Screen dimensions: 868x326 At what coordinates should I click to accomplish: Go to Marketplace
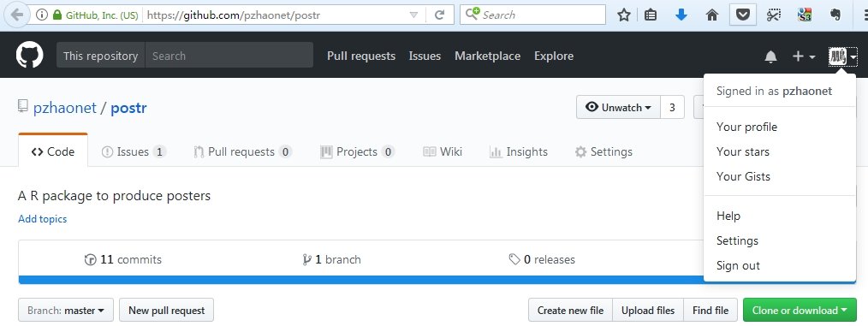click(x=487, y=56)
